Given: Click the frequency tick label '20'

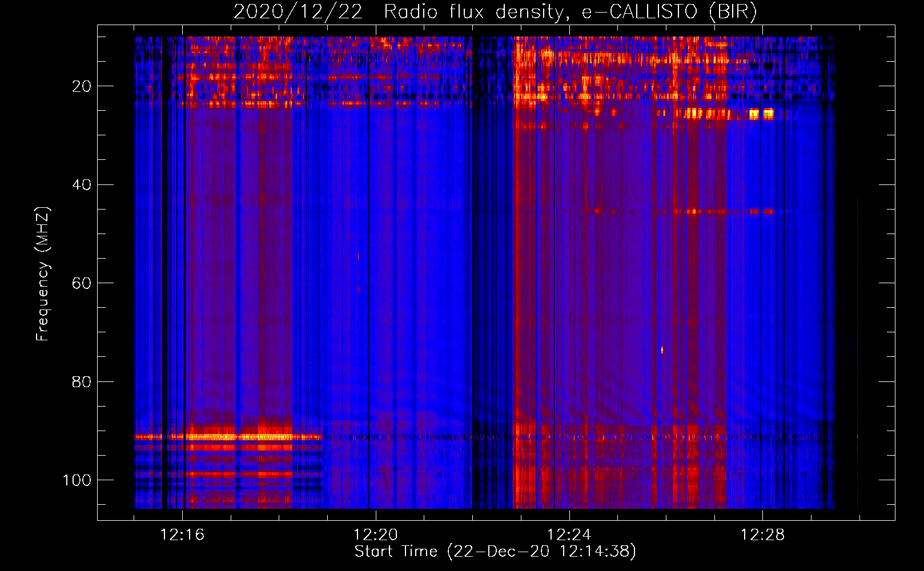Looking at the screenshot, I should [81, 86].
